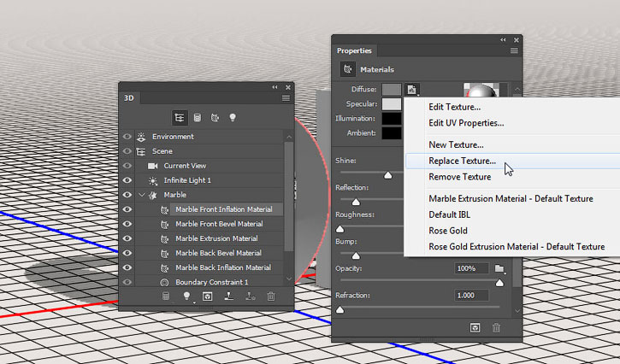620x364 pixels.
Task: Click the 3D panel scroll up arrow
Action: tap(289, 137)
